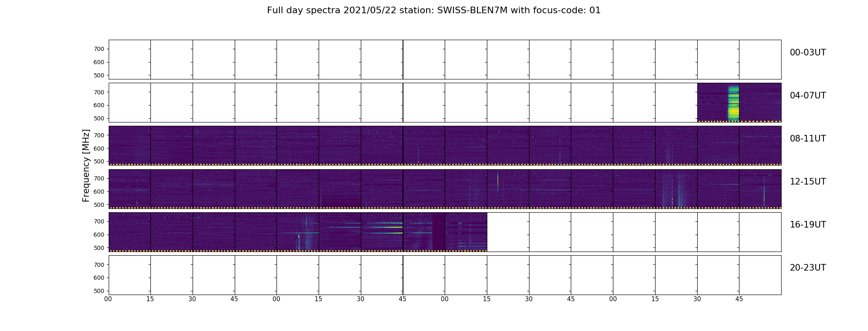
Task: Select the "12-15UT" row label
Action: (x=808, y=182)
